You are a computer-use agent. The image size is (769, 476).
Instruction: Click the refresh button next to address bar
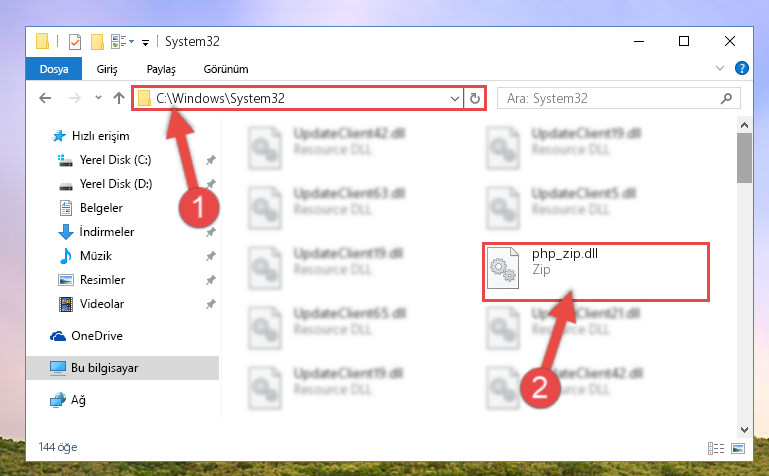tap(474, 99)
